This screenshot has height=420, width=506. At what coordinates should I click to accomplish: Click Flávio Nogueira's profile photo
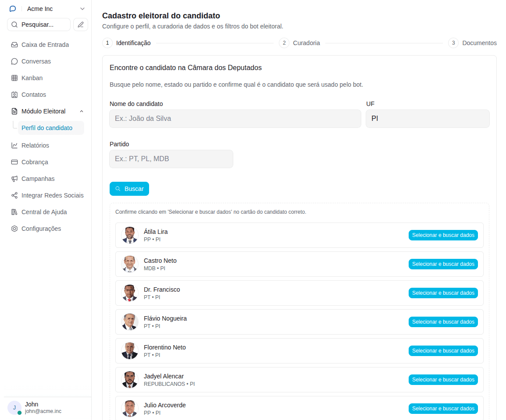(x=130, y=322)
